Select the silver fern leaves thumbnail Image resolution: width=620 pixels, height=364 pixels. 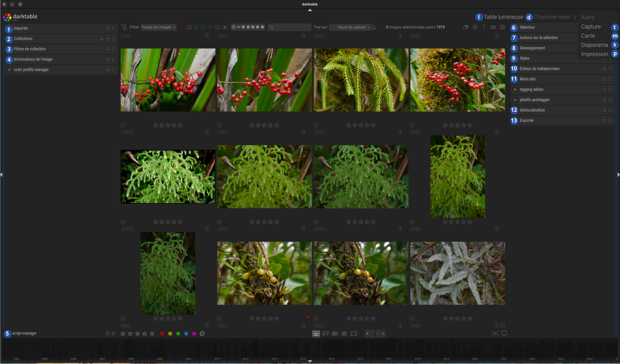coord(458,273)
